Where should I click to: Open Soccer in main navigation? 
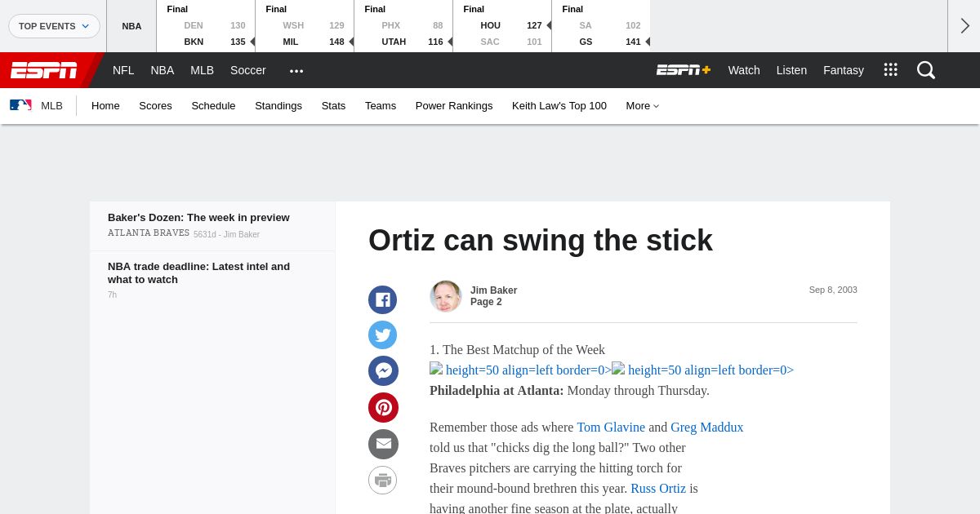[x=248, y=70]
